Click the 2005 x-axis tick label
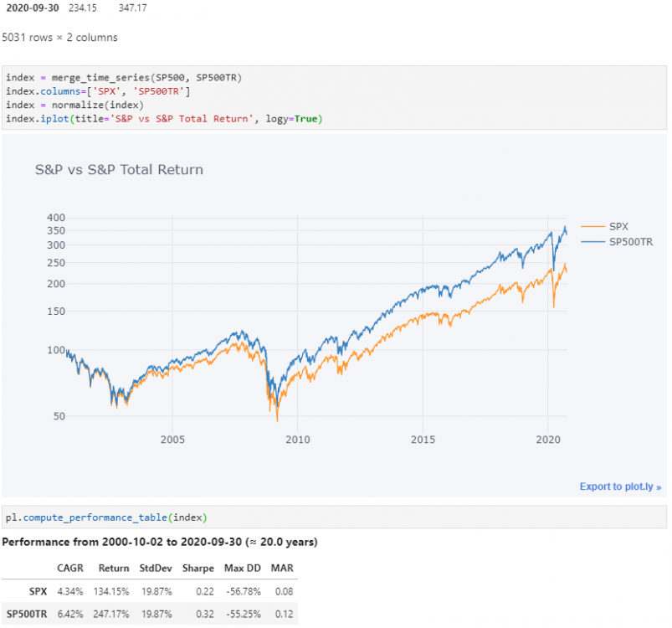 (x=172, y=440)
